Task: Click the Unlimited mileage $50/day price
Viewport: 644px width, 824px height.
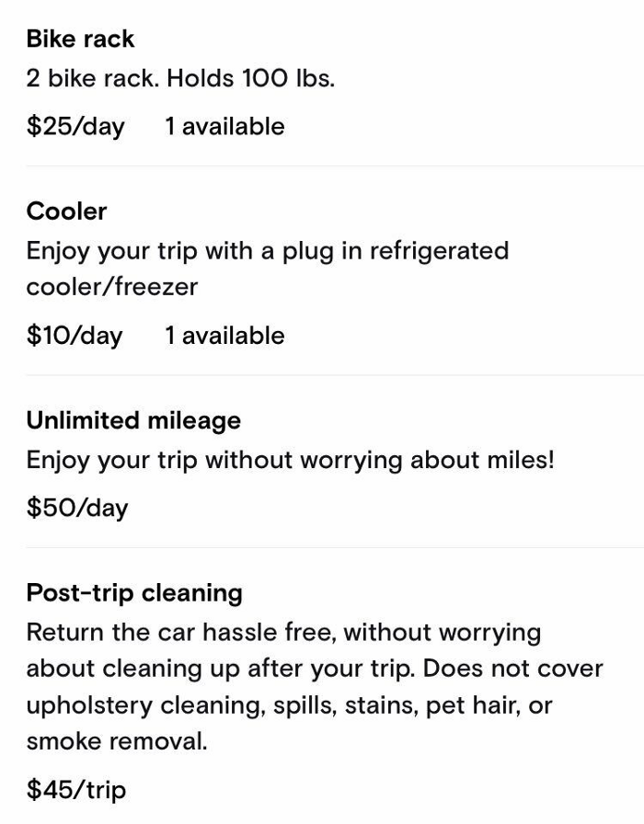Action: (77, 509)
